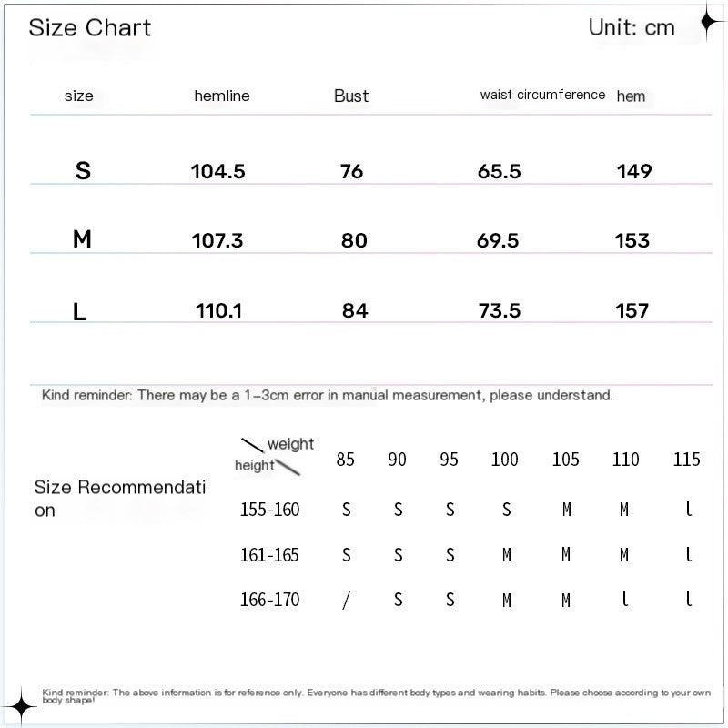
Task: Click the 155-160 height row label
Action: pyautogui.click(x=269, y=510)
